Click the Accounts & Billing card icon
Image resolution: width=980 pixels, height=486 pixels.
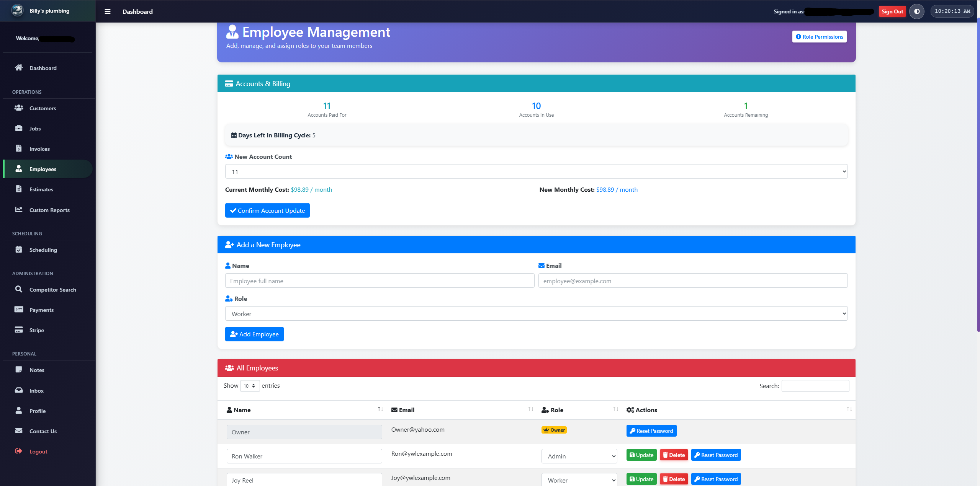click(x=229, y=84)
